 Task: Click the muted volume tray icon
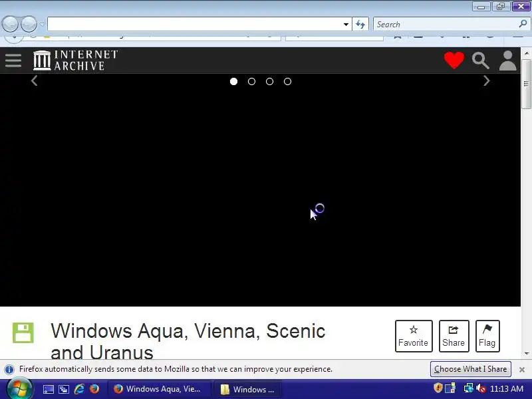[x=481, y=388]
